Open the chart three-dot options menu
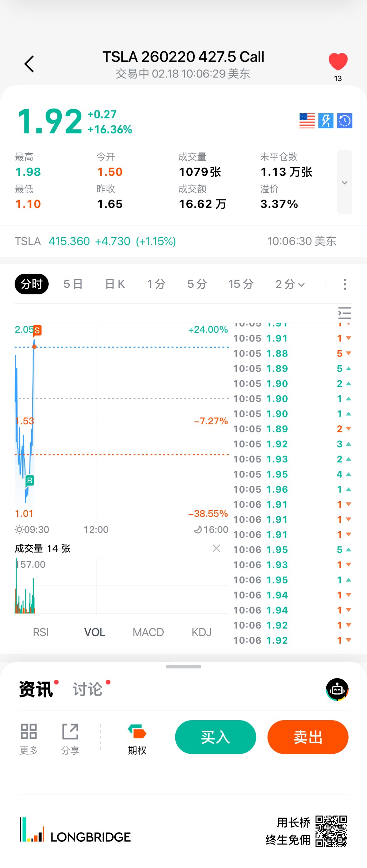 [344, 284]
